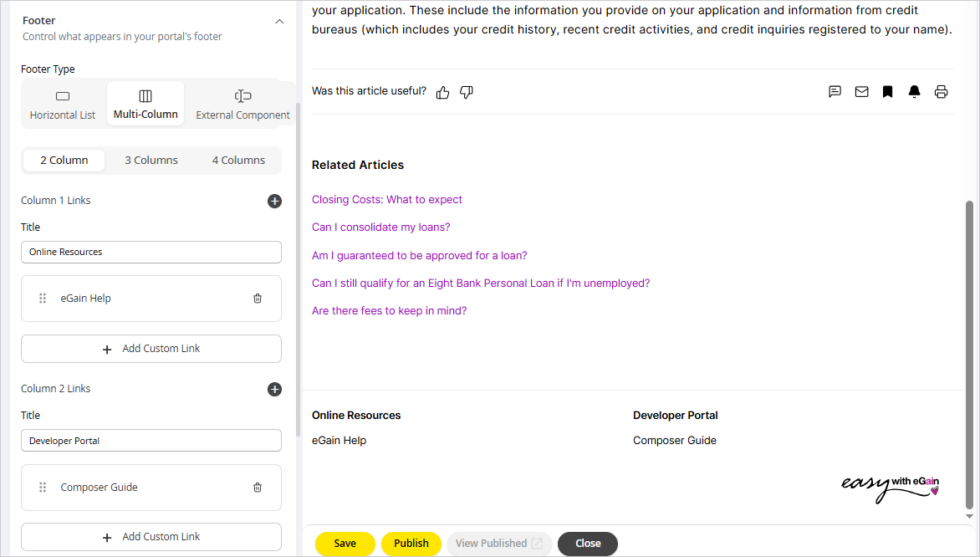Print the article using printer icon
Screen dimensions: 980x557
click(x=942, y=92)
